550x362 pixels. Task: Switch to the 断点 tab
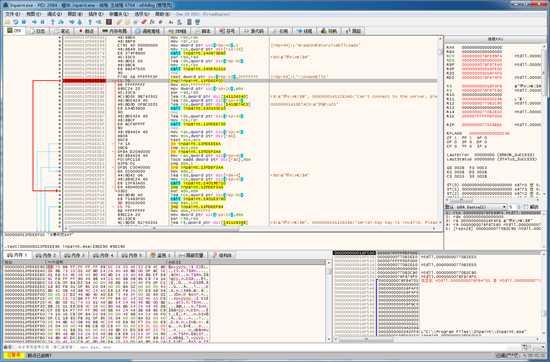(x=86, y=31)
